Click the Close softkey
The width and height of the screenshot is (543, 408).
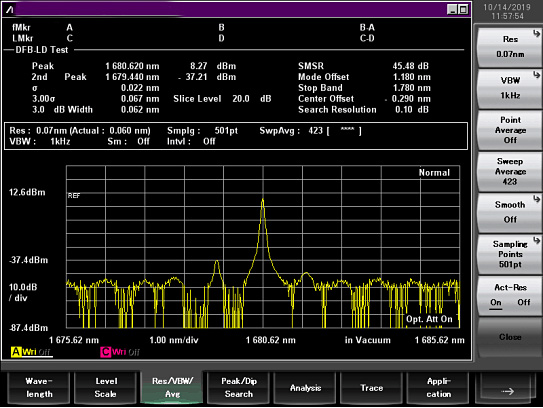(510, 337)
